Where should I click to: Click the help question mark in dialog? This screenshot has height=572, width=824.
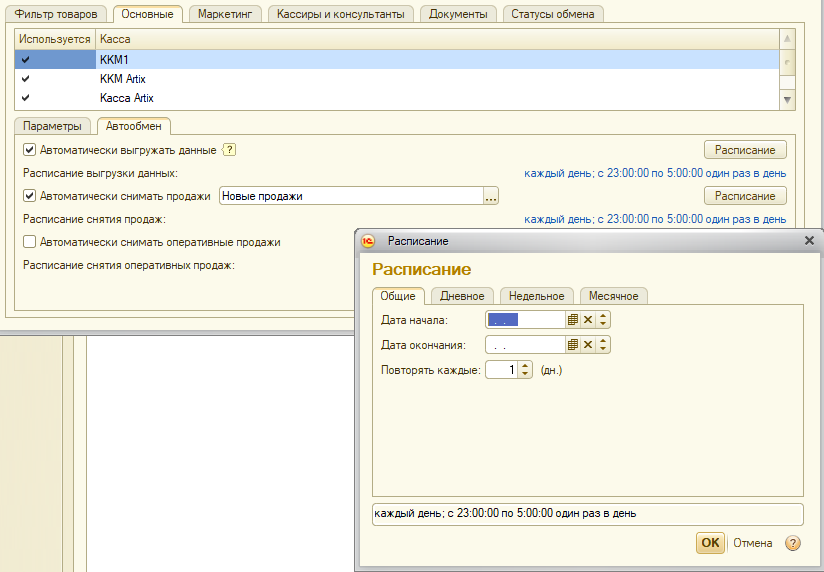(793, 543)
